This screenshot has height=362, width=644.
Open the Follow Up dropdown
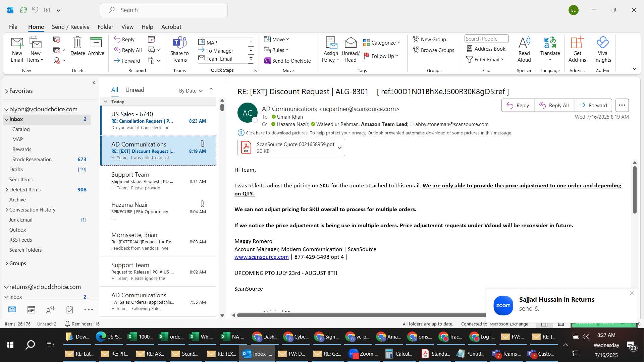click(381, 56)
